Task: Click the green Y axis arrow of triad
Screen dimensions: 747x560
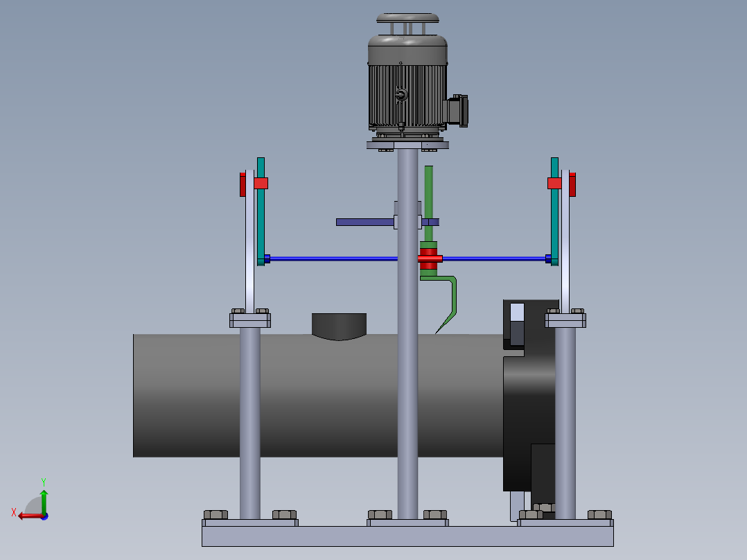Action: pyautogui.click(x=44, y=500)
